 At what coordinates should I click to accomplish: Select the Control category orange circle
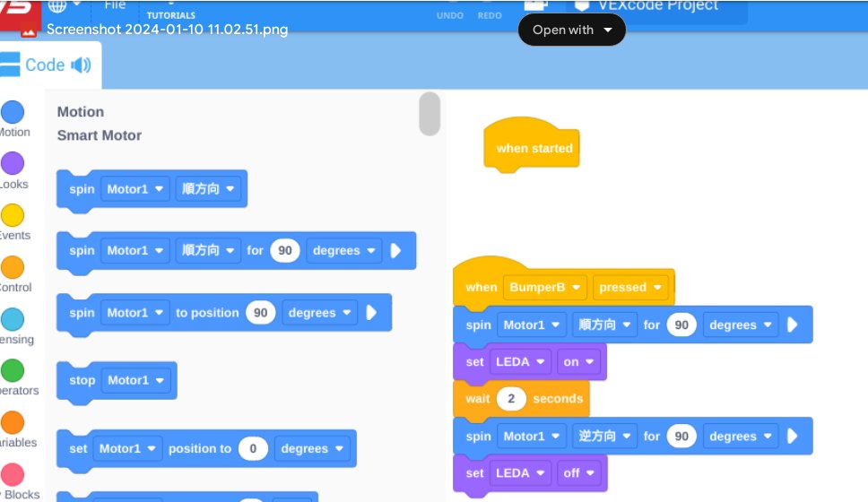point(13,267)
